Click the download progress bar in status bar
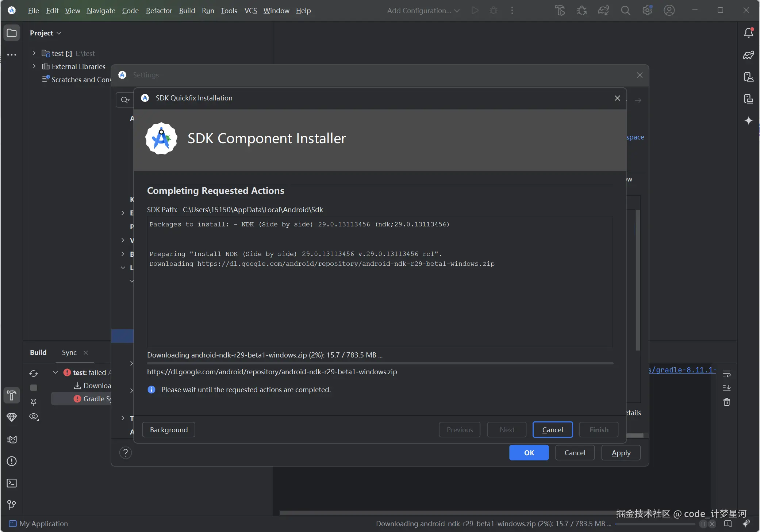Screen dimensions: 760x532 click(x=655, y=524)
